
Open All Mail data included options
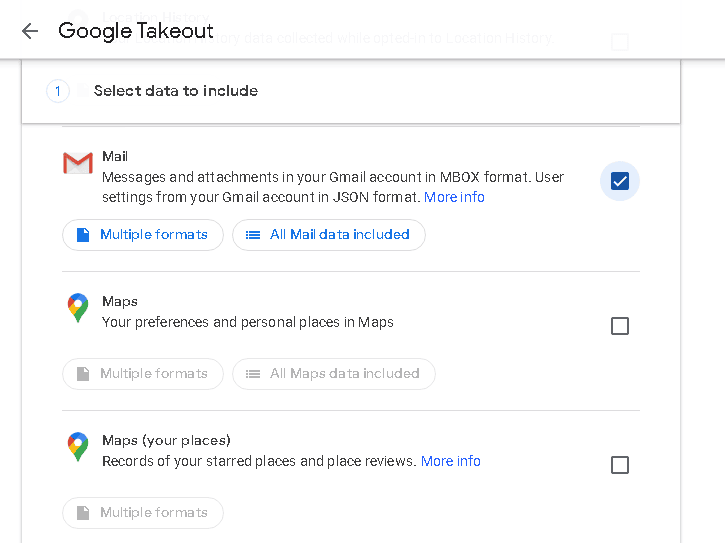tap(329, 235)
